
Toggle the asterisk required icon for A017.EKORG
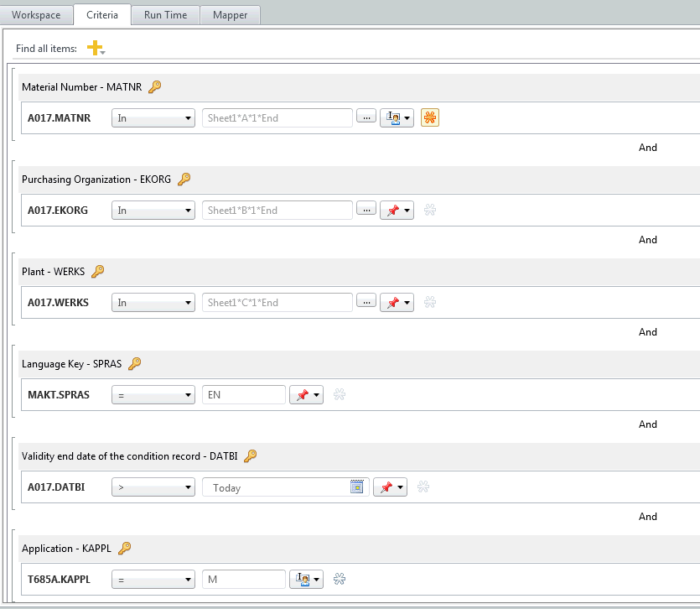(430, 210)
